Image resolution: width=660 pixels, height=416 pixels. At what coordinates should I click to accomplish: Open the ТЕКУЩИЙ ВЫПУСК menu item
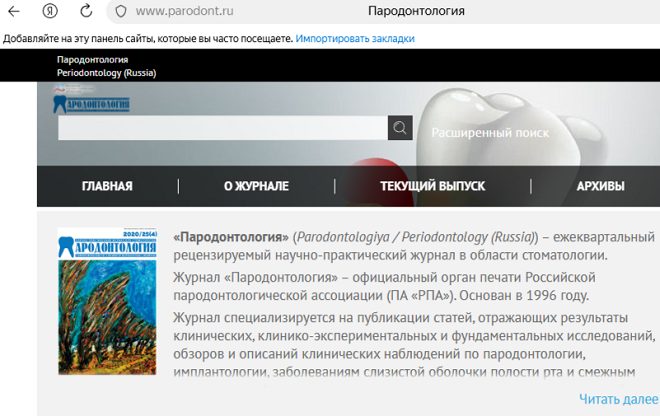(433, 186)
